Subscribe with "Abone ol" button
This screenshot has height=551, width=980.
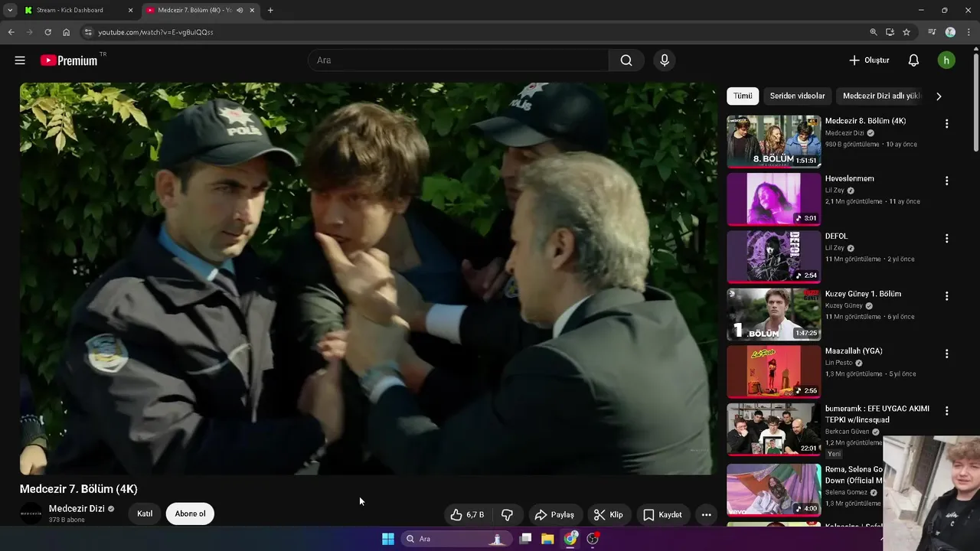pyautogui.click(x=190, y=514)
